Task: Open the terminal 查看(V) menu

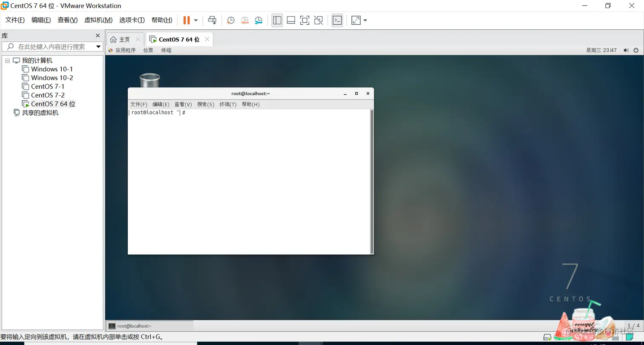Action: (183, 104)
